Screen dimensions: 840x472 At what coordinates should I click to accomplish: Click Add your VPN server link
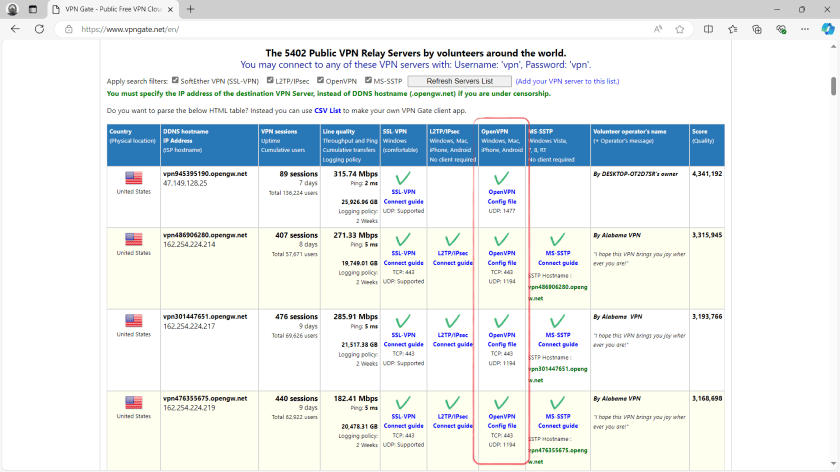click(567, 81)
